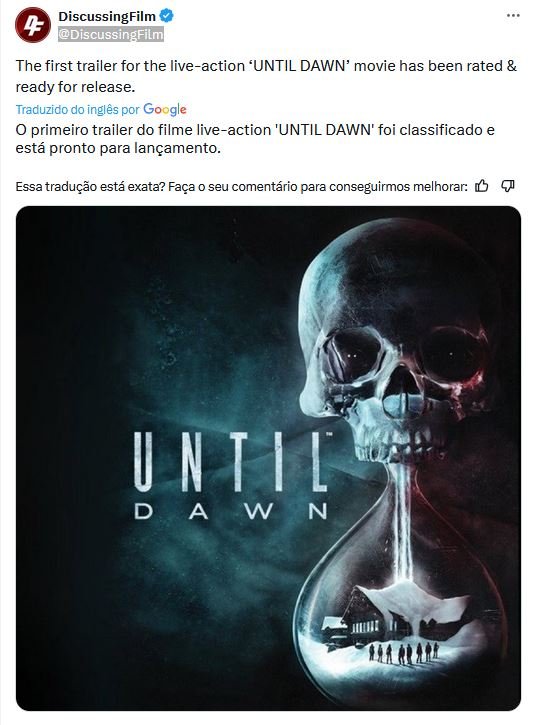Screen dimensions: 536x725
Task: Click the 'DAWN' word on poster
Action: [231, 511]
